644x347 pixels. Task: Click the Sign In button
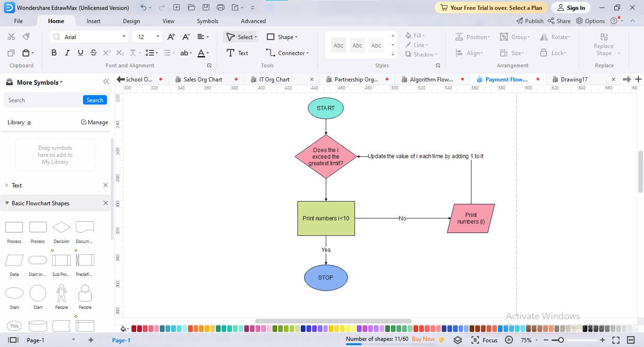point(571,8)
